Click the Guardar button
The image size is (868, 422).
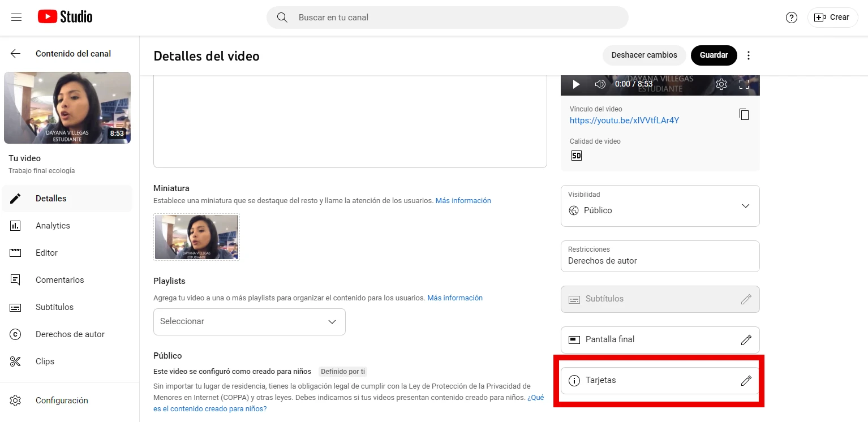[x=714, y=55]
